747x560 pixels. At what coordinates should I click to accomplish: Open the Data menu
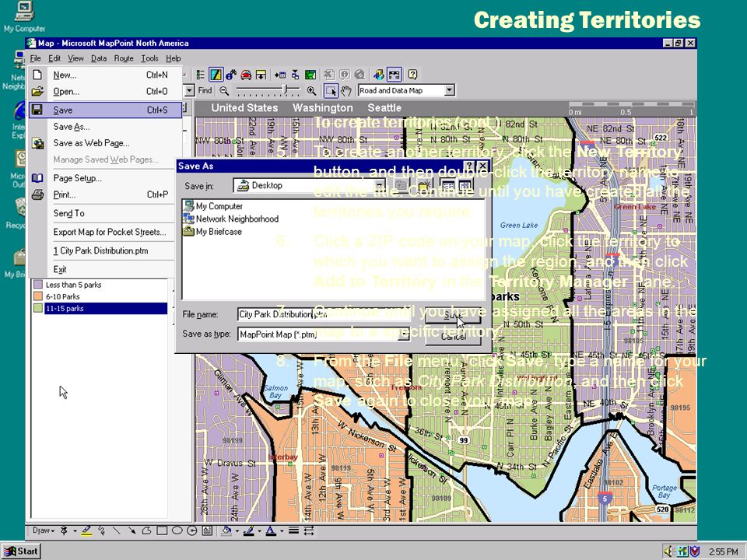(99, 58)
